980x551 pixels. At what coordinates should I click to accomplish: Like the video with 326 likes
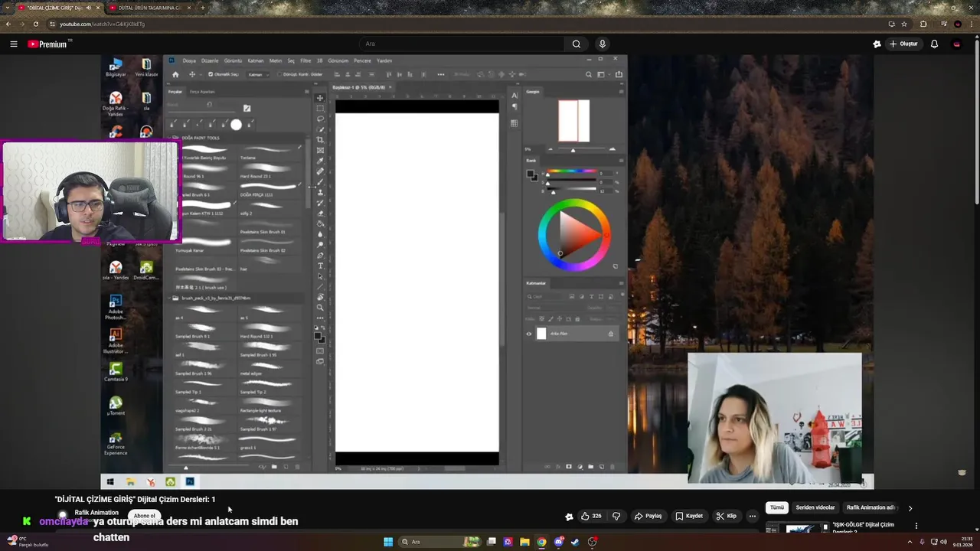pos(591,516)
